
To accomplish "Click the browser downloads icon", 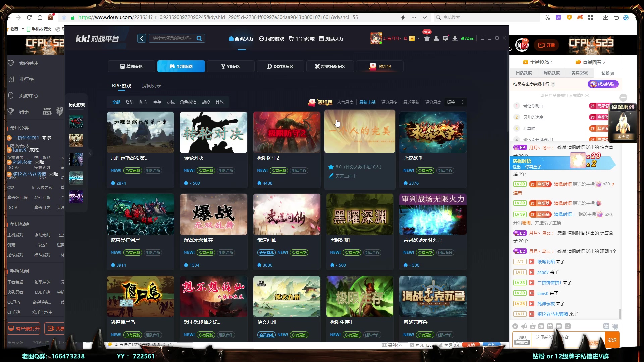I will tap(605, 17).
